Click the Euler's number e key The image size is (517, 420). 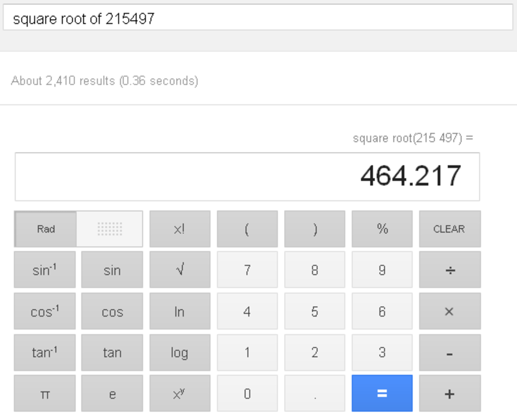pyautogui.click(x=112, y=393)
